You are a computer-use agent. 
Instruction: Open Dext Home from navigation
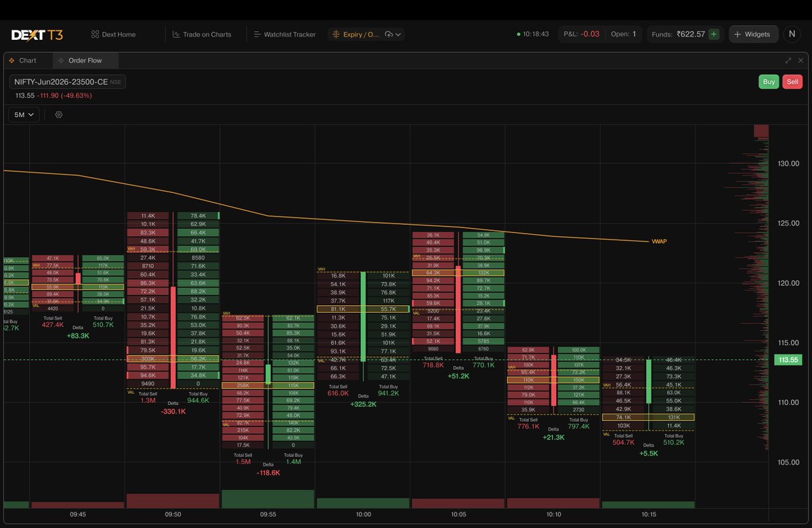(x=113, y=35)
